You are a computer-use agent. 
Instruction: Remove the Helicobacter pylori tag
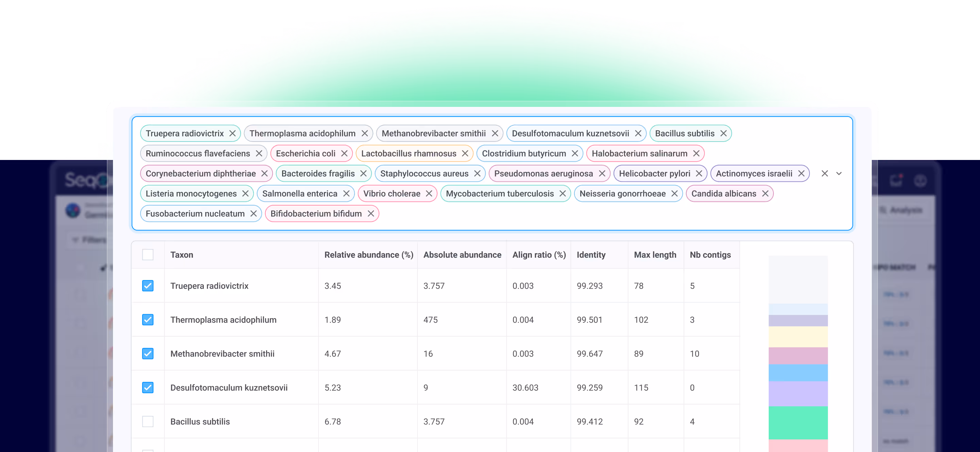699,174
